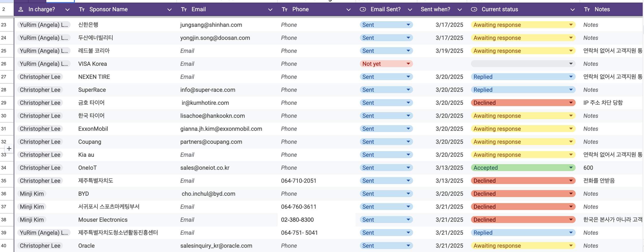Open the Email column menu chevron
This screenshot has width=644, height=252.
[270, 10]
